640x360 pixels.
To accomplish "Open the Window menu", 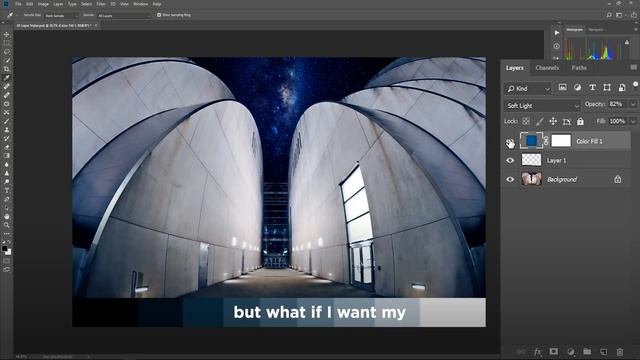I will (x=141, y=4).
